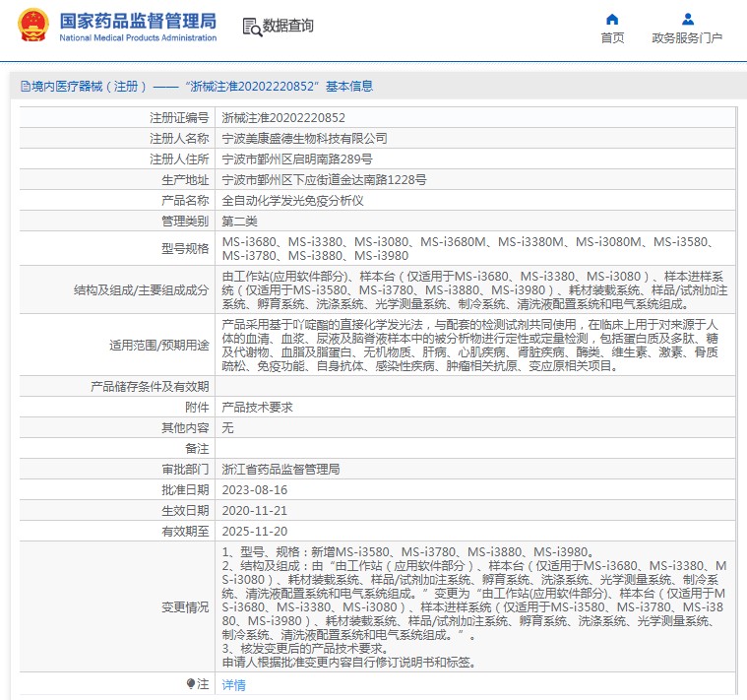Open 政务服务门户 navigation link
The height and width of the screenshot is (700, 747).
coord(687,37)
